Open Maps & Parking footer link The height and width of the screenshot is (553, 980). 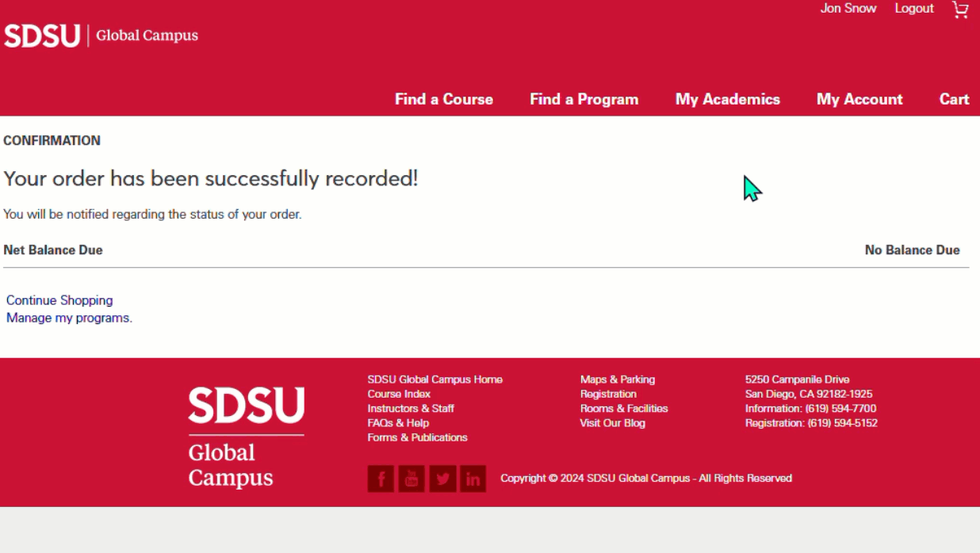click(618, 379)
